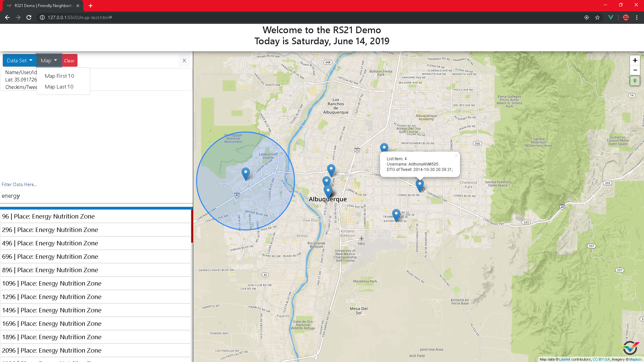Open browser three-dot menu
644x362 pixels.
tap(637, 17)
